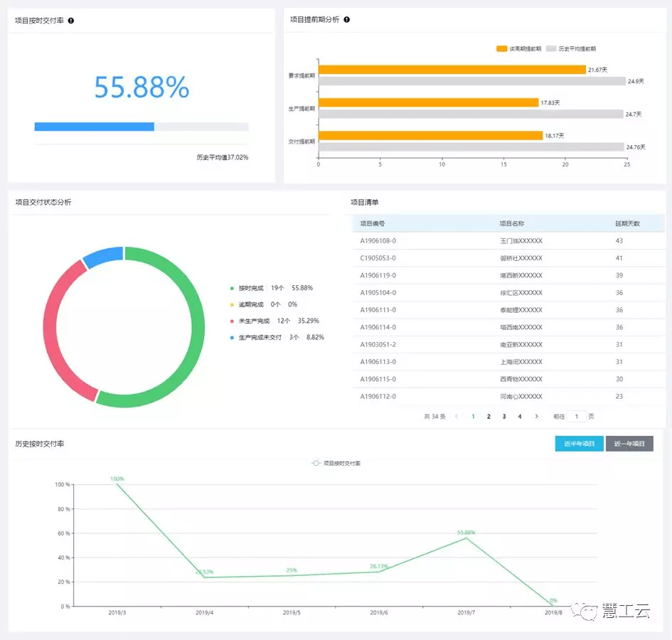Viewport: 672px width, 640px height.
Task: Go to page 4 of project list
Action: tap(520, 416)
